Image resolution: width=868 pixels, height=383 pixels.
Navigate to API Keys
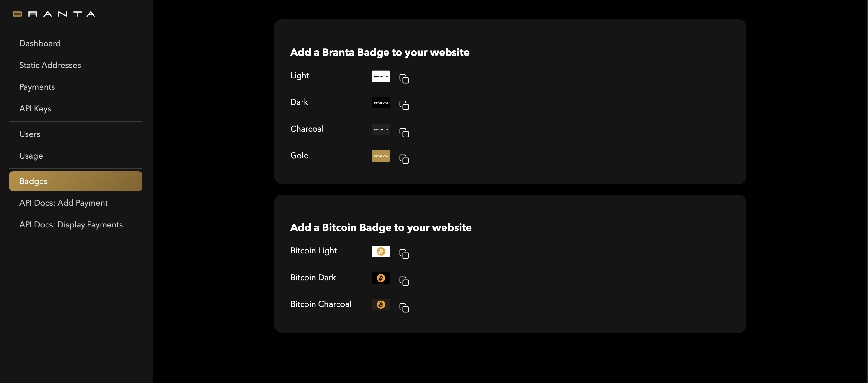coord(35,108)
